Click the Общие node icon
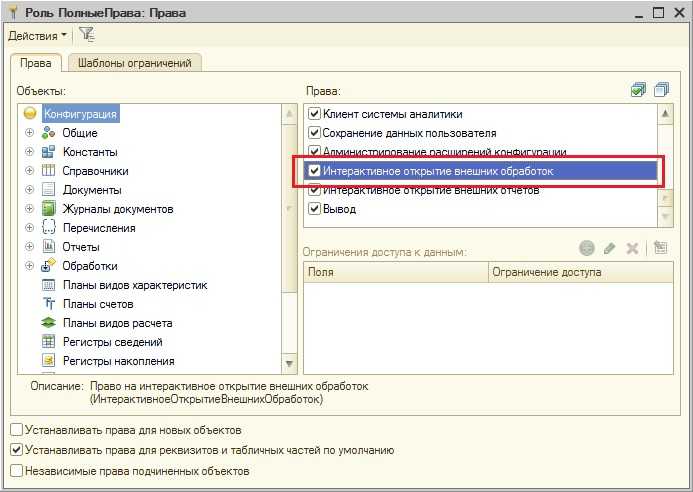693x492 pixels. pos(48,132)
